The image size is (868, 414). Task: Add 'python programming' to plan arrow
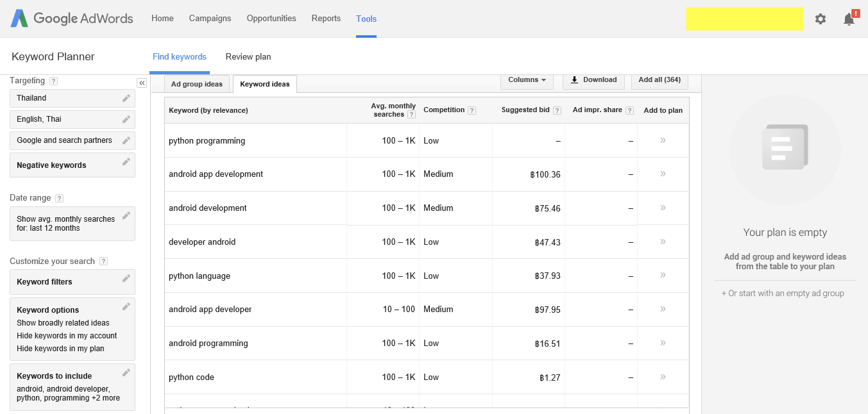pos(663,140)
